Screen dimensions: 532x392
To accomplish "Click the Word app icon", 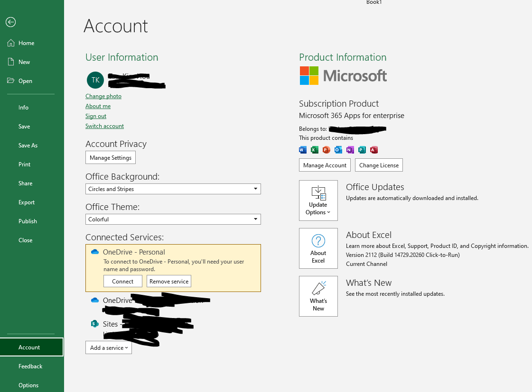I will 303,150.
